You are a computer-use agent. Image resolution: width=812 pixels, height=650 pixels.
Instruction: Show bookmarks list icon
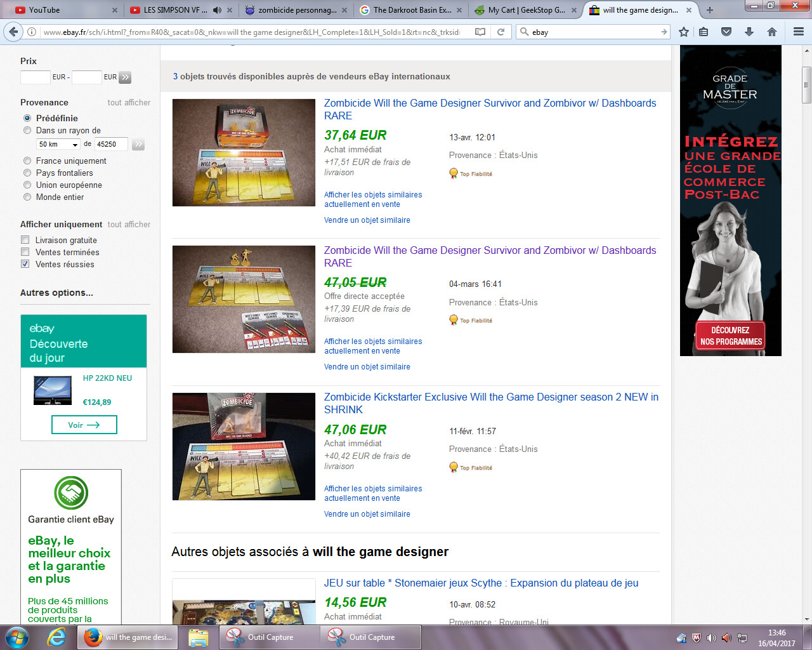coord(704,32)
